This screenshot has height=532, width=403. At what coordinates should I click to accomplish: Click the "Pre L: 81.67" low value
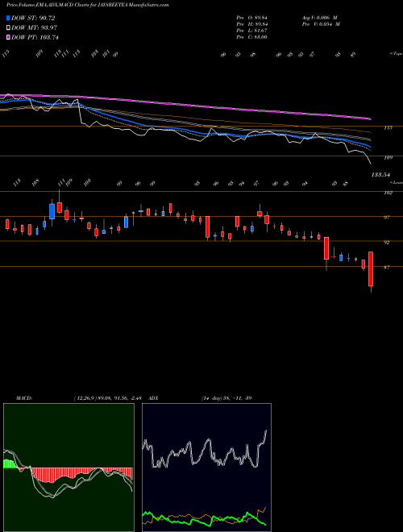(x=253, y=31)
